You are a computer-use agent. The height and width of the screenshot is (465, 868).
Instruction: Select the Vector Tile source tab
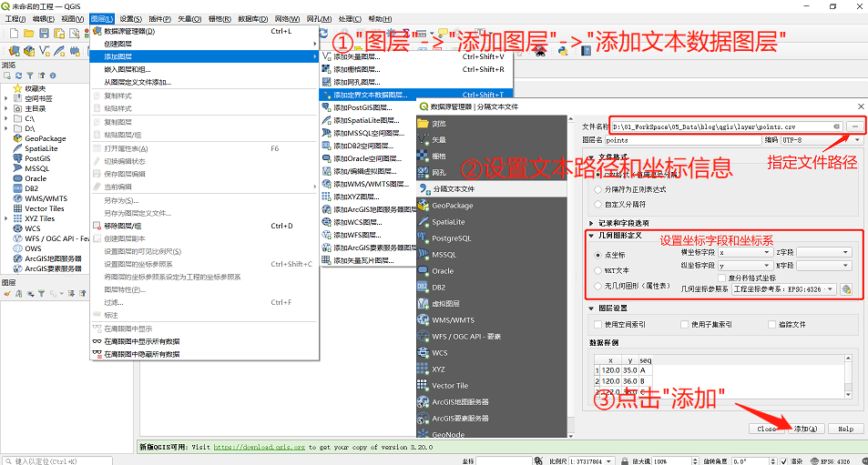coord(492,386)
